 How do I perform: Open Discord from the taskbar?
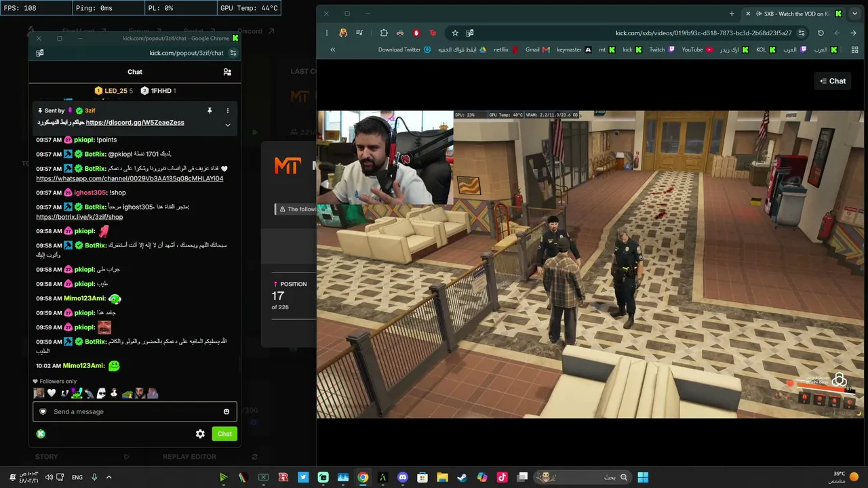click(x=403, y=477)
